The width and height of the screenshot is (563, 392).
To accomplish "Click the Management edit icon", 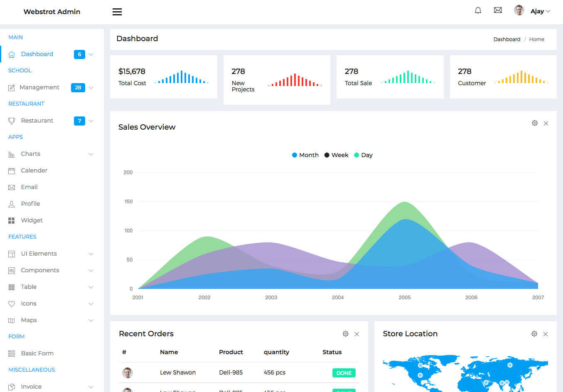I will point(12,88).
